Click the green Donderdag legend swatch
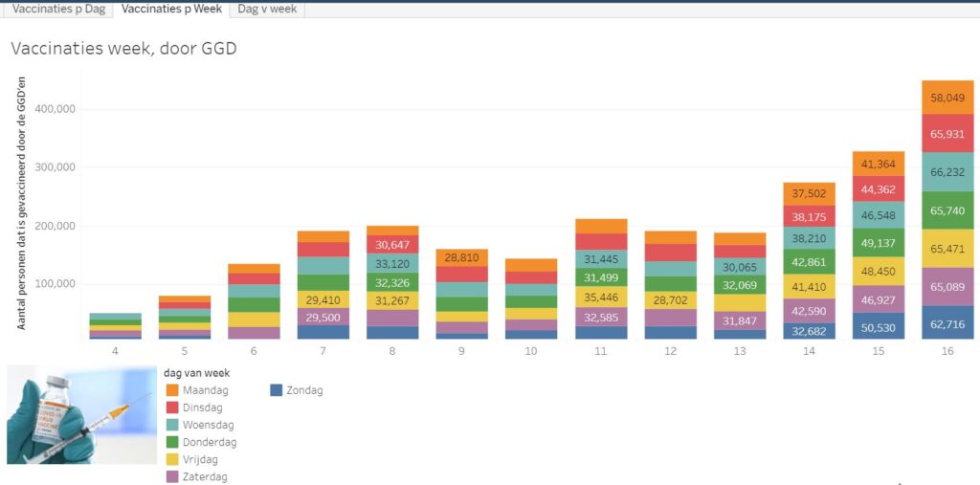 172,442
